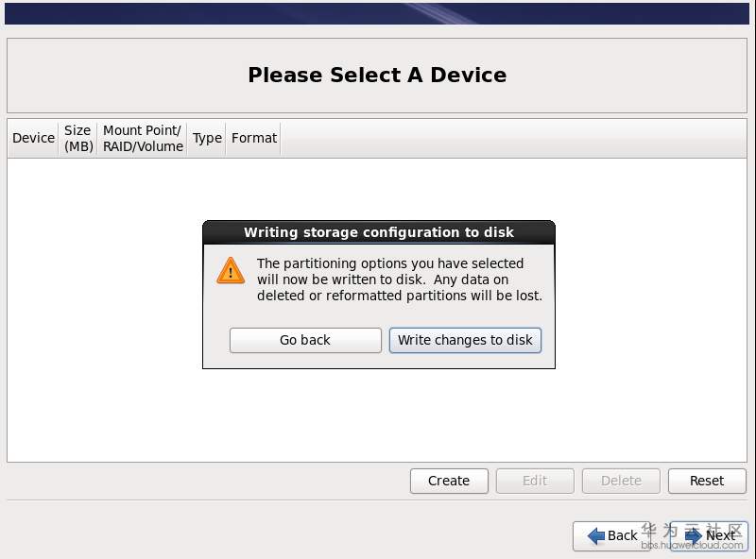The image size is (756, 559).
Task: Click the blue right arrow Next icon
Action: (694, 535)
